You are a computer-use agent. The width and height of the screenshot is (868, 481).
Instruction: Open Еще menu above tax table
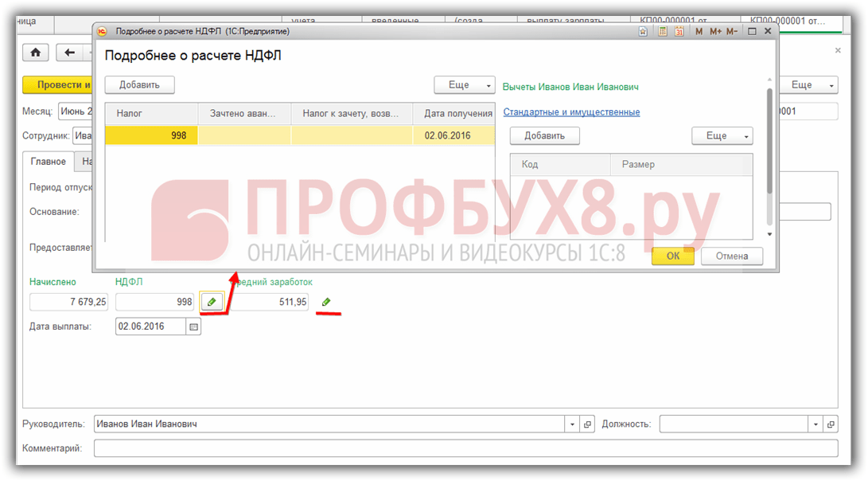pos(465,84)
